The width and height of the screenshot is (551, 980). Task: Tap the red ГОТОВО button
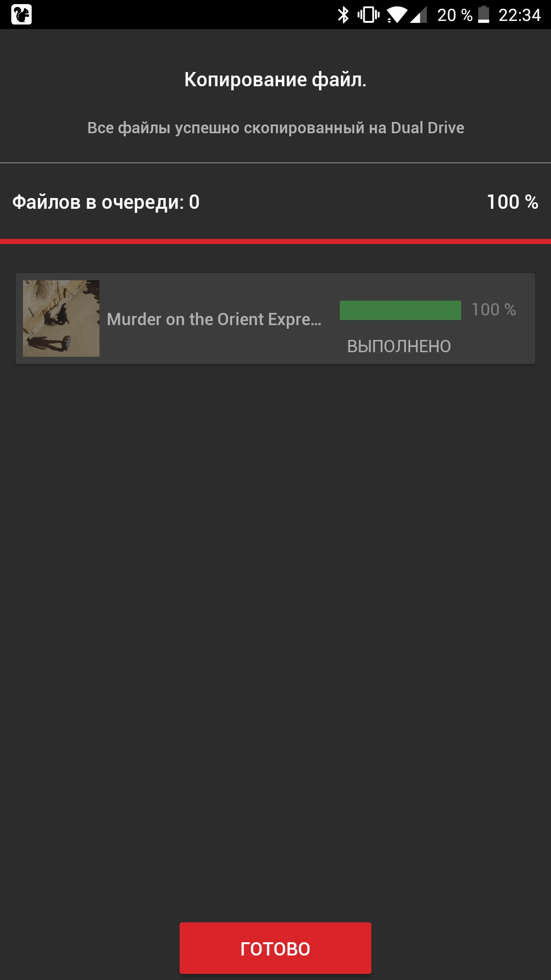[x=275, y=948]
